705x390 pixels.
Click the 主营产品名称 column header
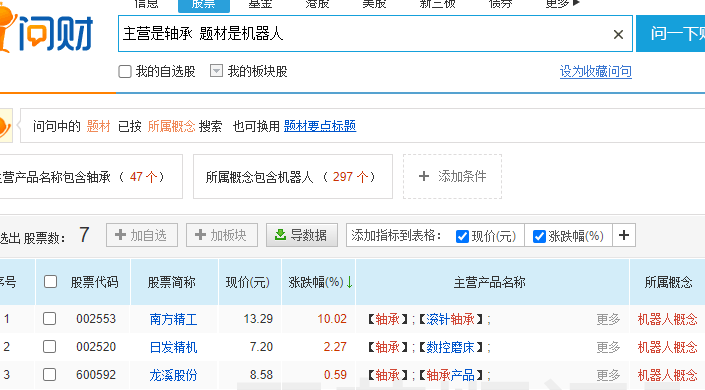tap(490, 282)
